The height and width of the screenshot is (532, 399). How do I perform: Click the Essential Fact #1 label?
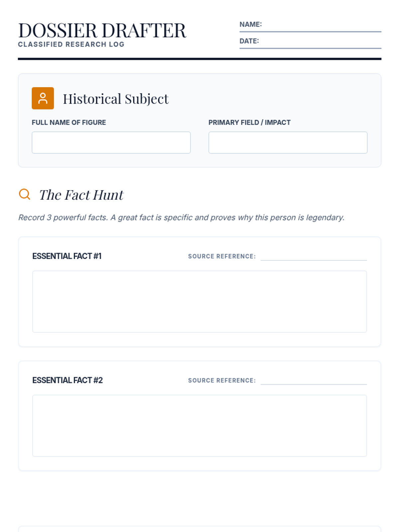pyautogui.click(x=67, y=256)
